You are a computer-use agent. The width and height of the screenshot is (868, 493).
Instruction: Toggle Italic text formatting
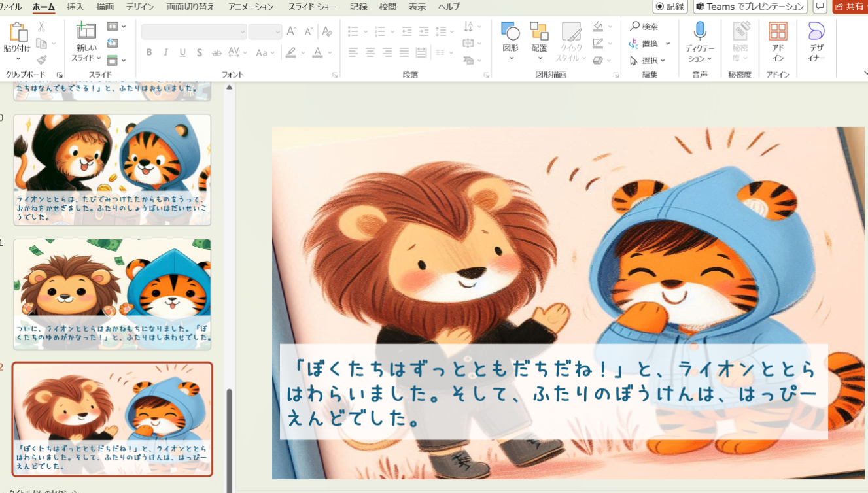pos(165,52)
